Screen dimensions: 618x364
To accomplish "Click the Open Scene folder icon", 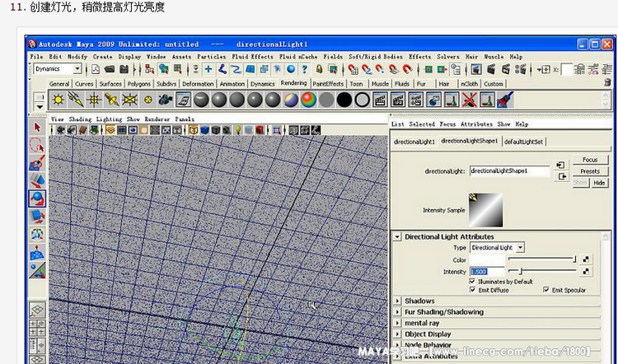I will pos(110,69).
